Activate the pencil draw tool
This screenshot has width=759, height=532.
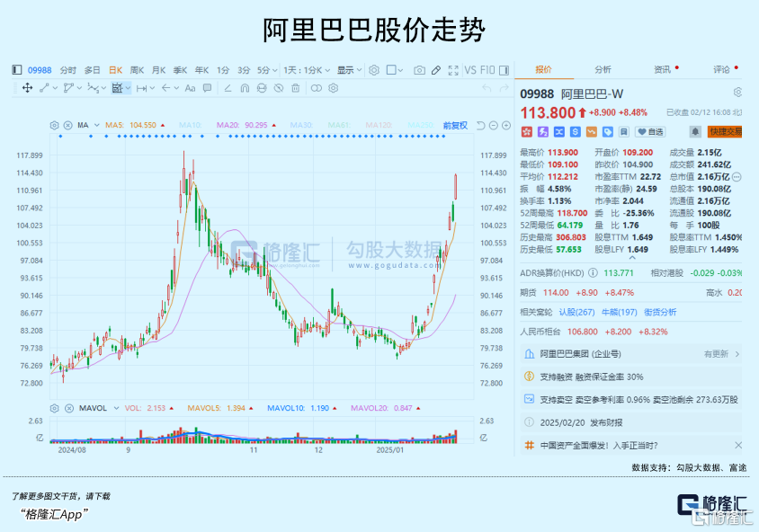tap(436, 70)
